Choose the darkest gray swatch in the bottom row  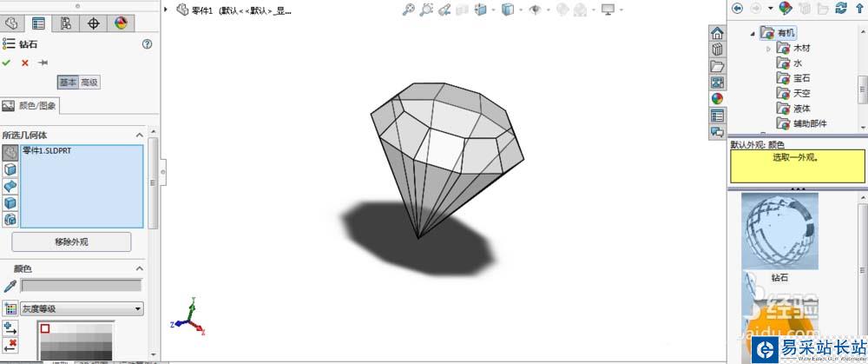[106, 355]
